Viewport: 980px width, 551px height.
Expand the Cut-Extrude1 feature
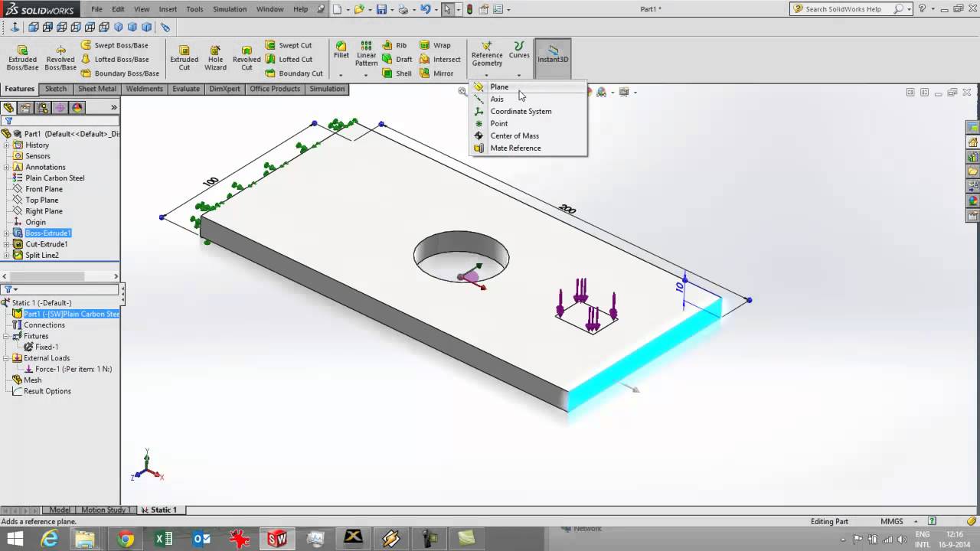pyautogui.click(x=7, y=244)
